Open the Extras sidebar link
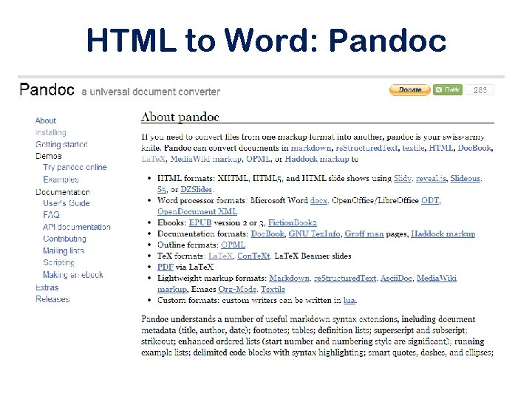Viewport: 532px width, 399px height. pos(47,287)
